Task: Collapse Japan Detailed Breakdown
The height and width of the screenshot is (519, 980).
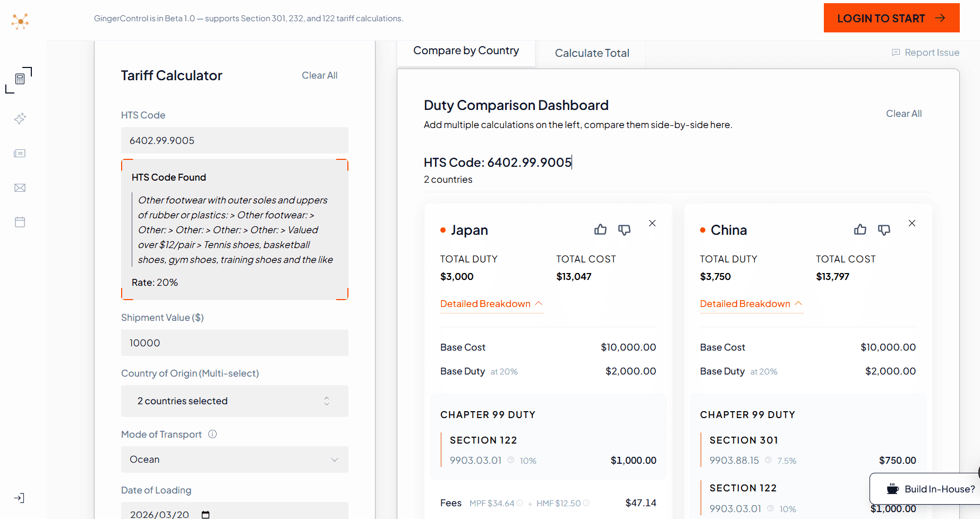Action: [x=491, y=304]
